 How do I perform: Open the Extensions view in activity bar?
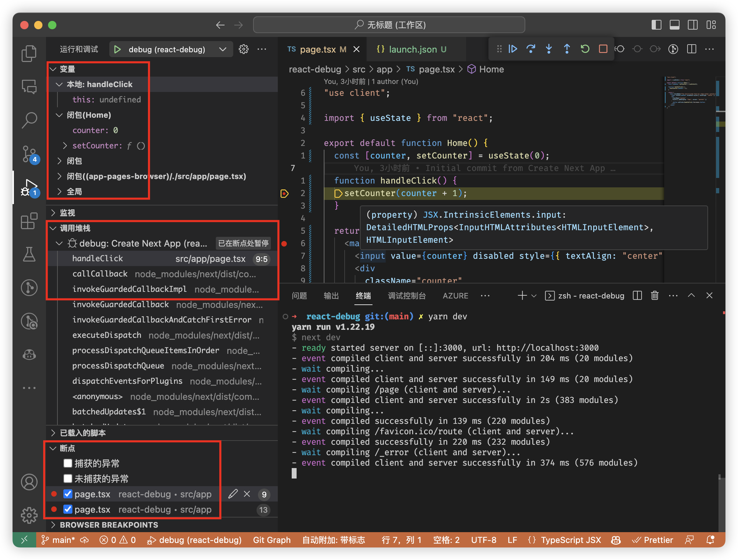29,221
